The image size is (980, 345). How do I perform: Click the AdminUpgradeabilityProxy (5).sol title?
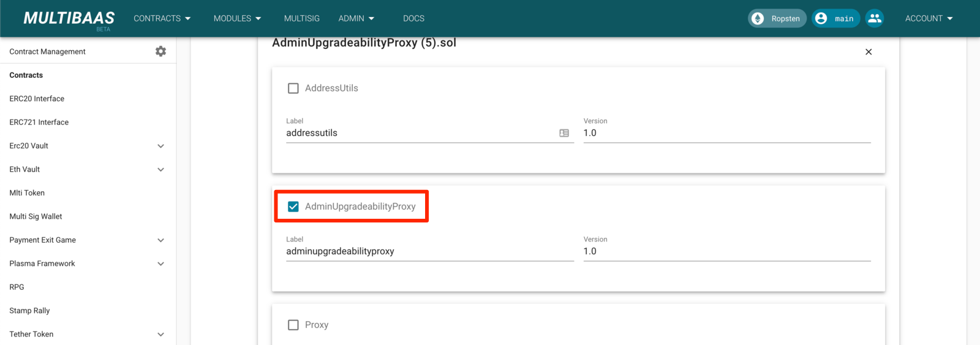(364, 43)
